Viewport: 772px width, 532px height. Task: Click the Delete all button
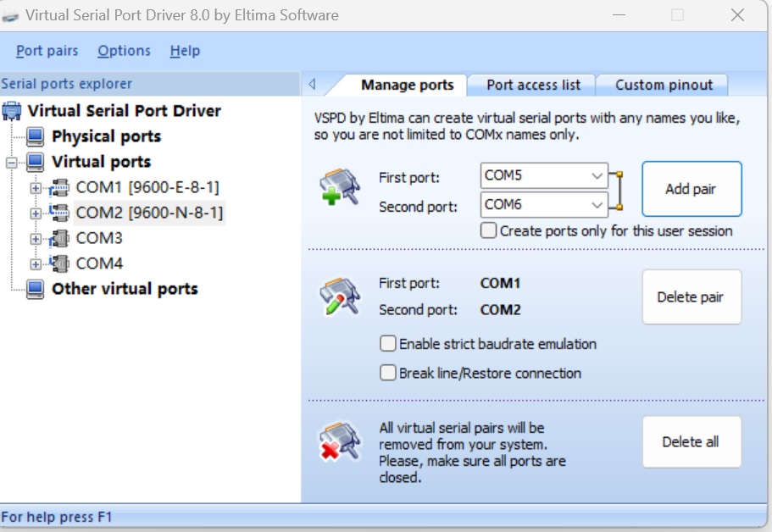(x=691, y=442)
